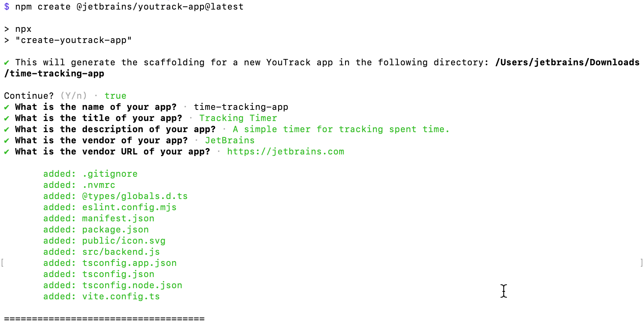Click the /time-tracking-app path continuation

point(54,74)
